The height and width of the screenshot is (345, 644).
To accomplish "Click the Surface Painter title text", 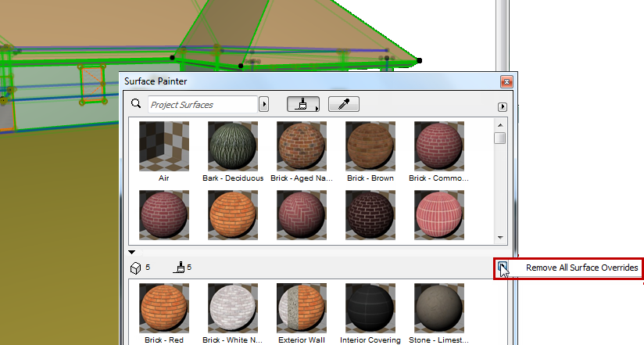I will [156, 81].
